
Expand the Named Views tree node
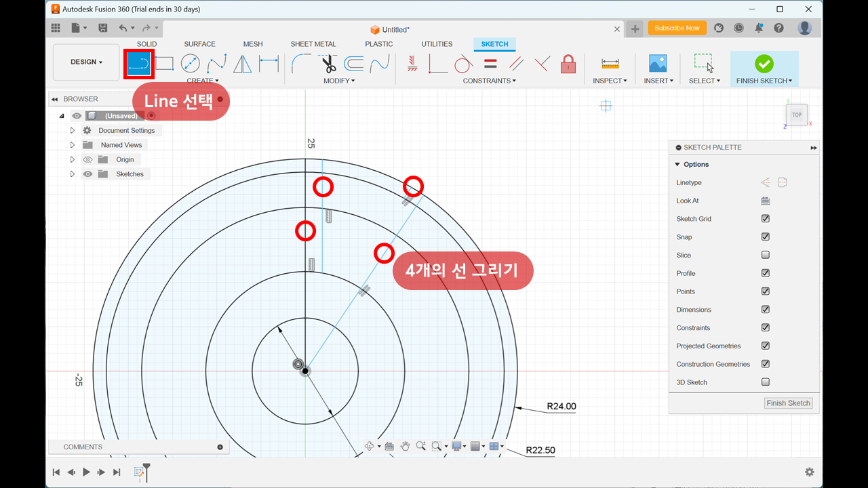(x=73, y=145)
